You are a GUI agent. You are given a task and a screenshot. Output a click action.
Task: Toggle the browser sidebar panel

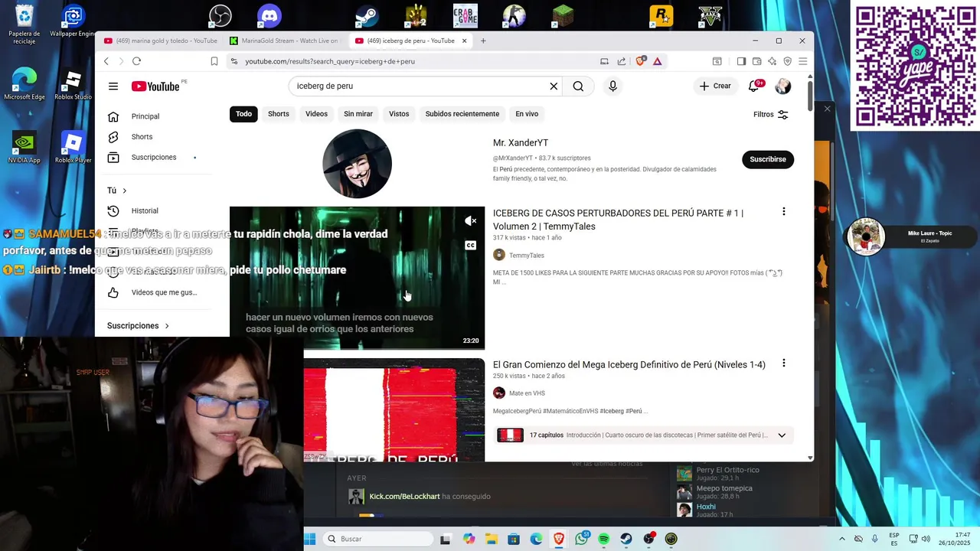point(741,61)
